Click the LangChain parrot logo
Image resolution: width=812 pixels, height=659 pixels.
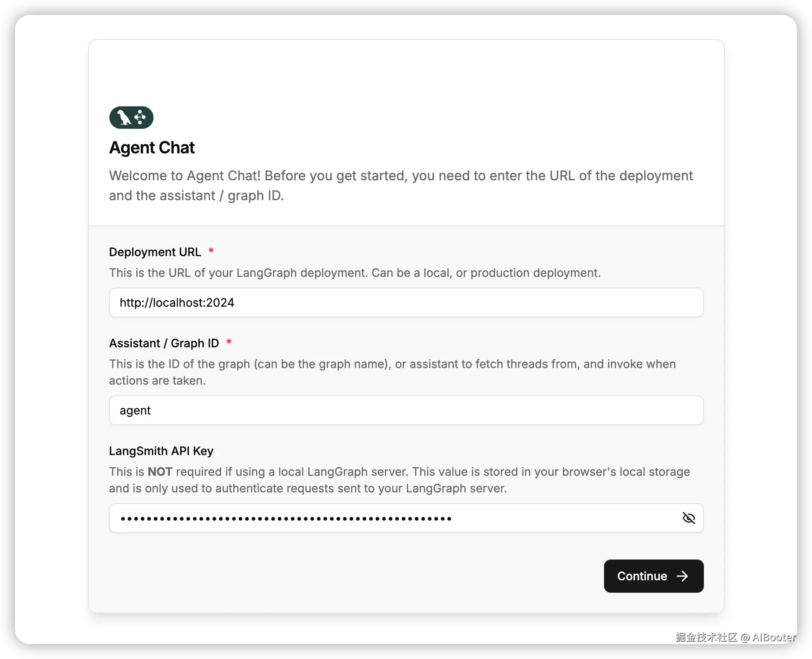pos(124,117)
